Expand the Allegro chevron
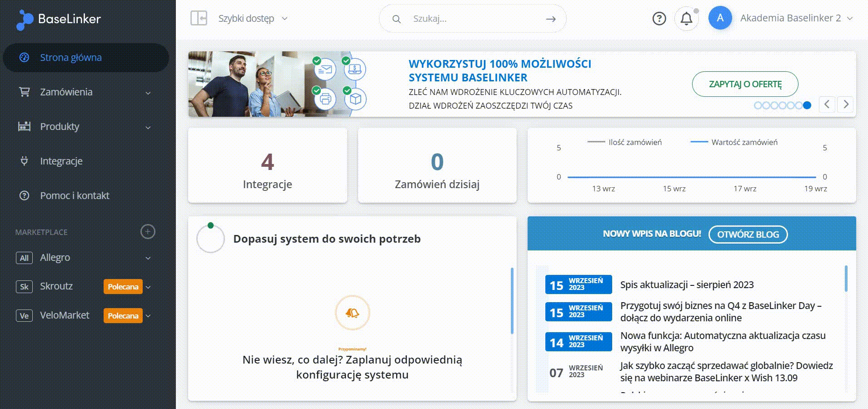 coord(148,258)
